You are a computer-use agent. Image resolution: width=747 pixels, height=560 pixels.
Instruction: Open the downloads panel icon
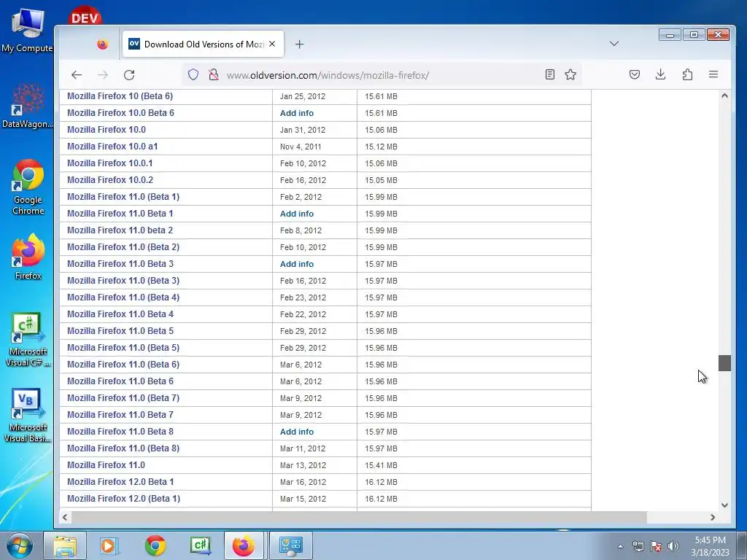click(660, 74)
